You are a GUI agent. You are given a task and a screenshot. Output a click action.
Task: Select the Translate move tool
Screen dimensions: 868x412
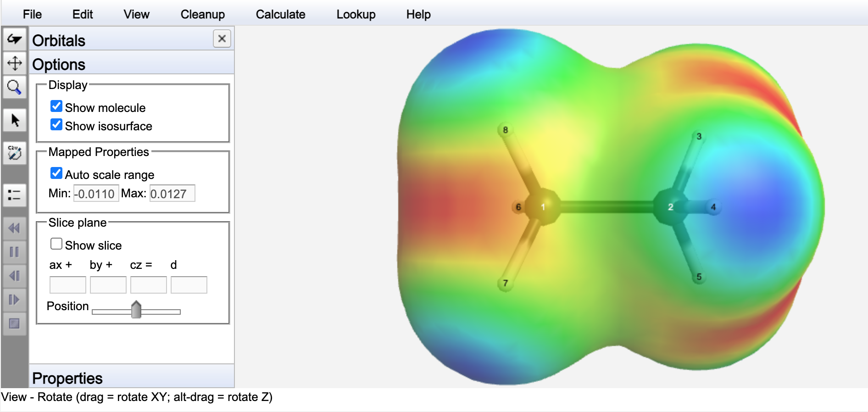click(x=14, y=63)
